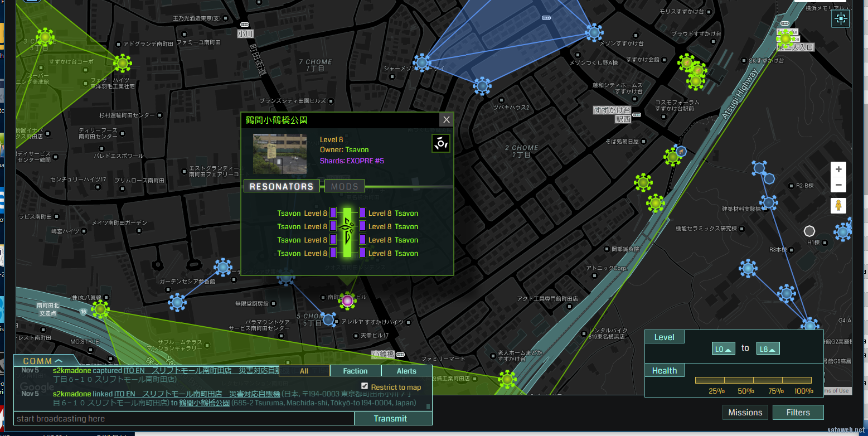Screen dimensions: 868x436
Task: Show the Alerts COMM tab
Action: click(406, 371)
